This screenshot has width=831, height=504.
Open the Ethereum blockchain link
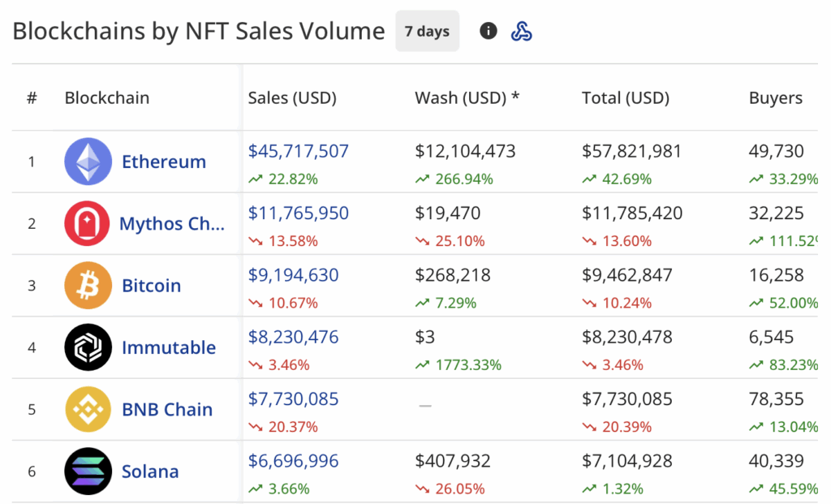pos(164,162)
